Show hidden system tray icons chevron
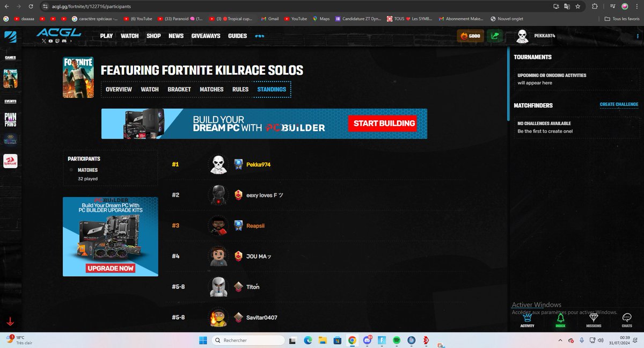 pos(561,340)
